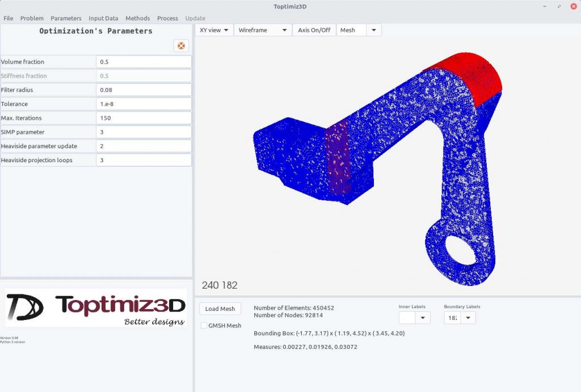Open the Problem menu
This screenshot has height=392, width=581.
click(32, 18)
